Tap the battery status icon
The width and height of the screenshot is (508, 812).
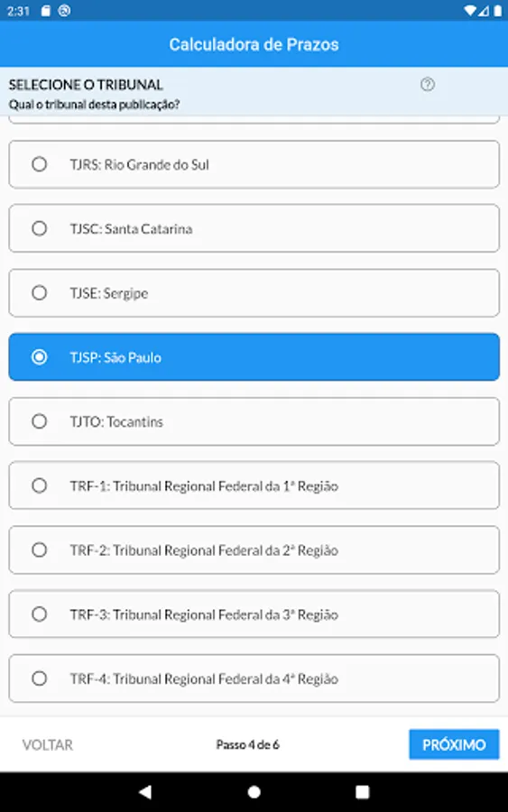tap(498, 10)
